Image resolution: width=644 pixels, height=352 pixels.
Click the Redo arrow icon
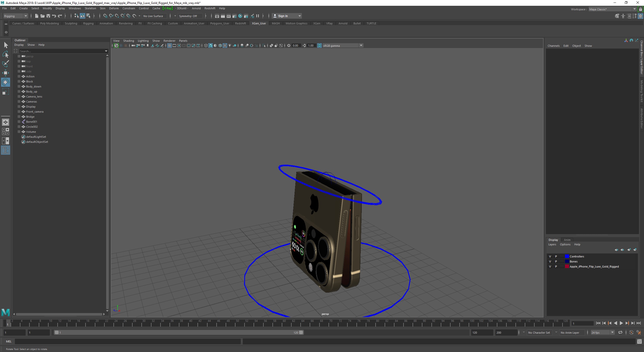click(60, 16)
